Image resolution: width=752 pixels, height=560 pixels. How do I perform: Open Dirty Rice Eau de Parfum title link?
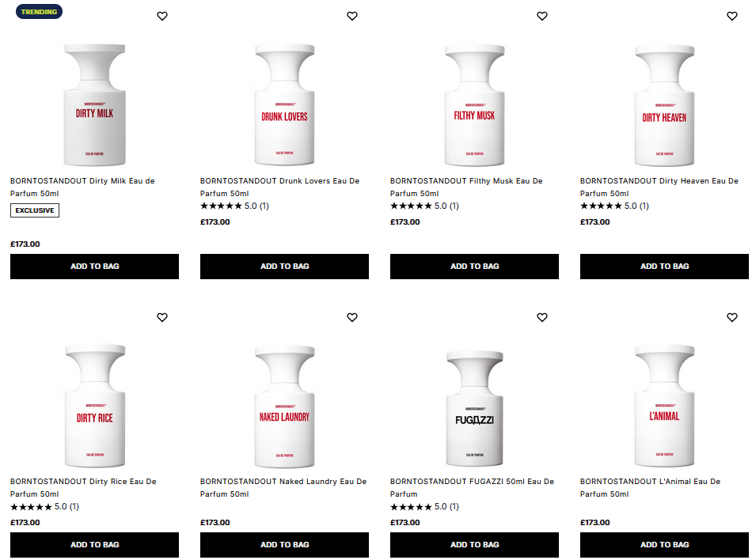pos(83,487)
